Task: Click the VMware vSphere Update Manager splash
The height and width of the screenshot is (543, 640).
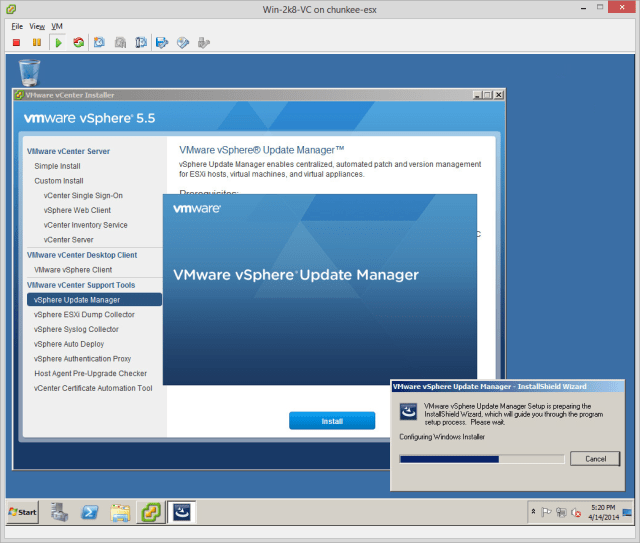Action: point(320,289)
